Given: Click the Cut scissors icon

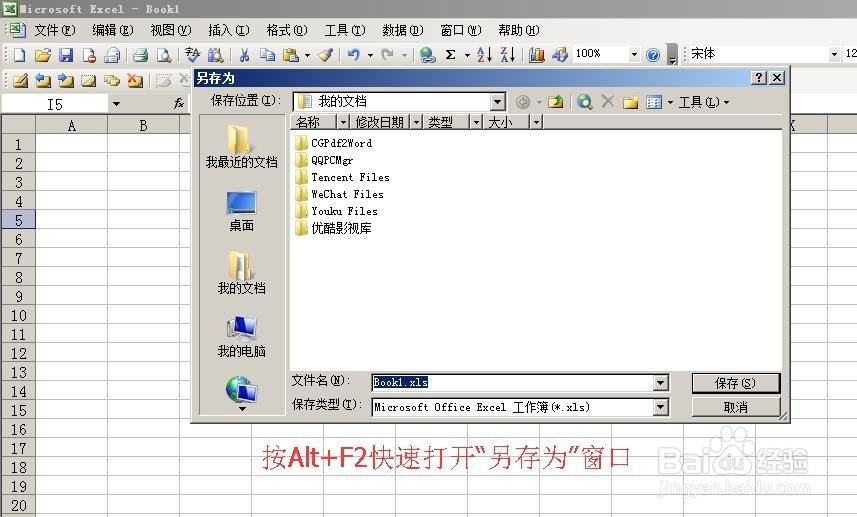Looking at the screenshot, I should click(x=244, y=54).
